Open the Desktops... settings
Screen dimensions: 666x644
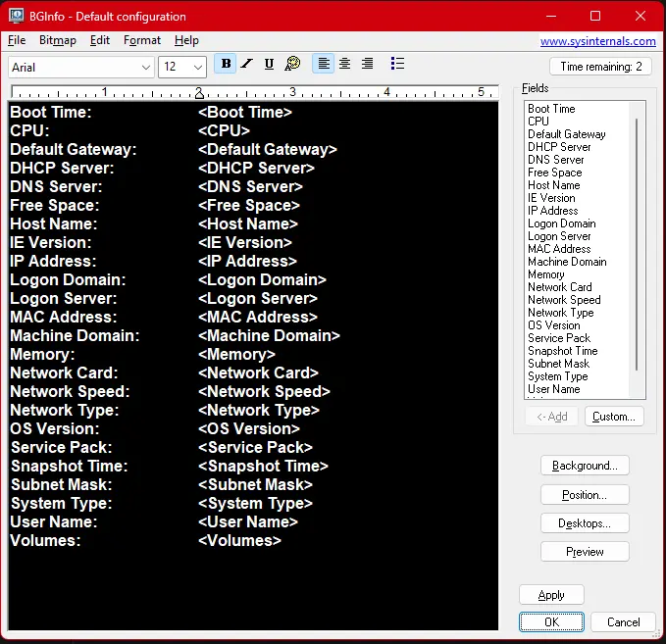click(585, 523)
